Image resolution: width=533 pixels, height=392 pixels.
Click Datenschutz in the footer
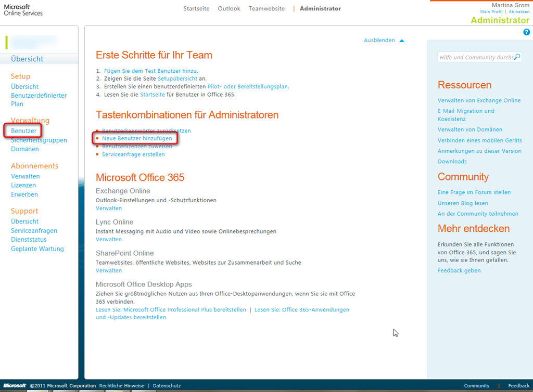click(x=167, y=386)
